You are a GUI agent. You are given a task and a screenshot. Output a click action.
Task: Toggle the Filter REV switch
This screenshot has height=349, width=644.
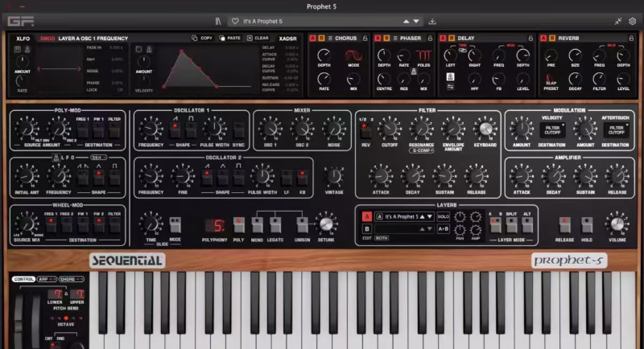pyautogui.click(x=365, y=130)
